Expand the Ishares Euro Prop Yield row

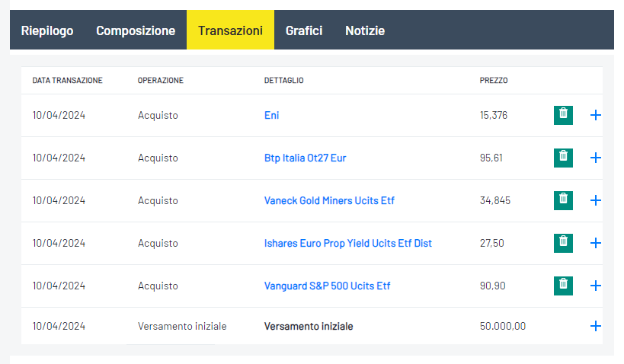[595, 243]
